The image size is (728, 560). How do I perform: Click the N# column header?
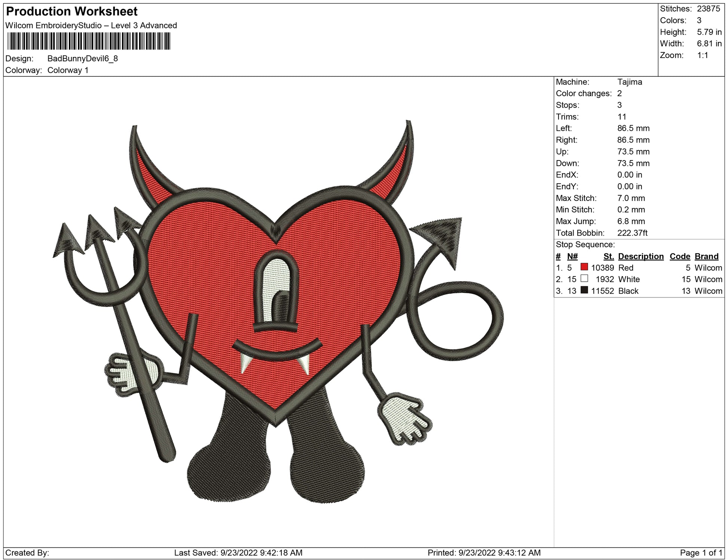pyautogui.click(x=572, y=256)
